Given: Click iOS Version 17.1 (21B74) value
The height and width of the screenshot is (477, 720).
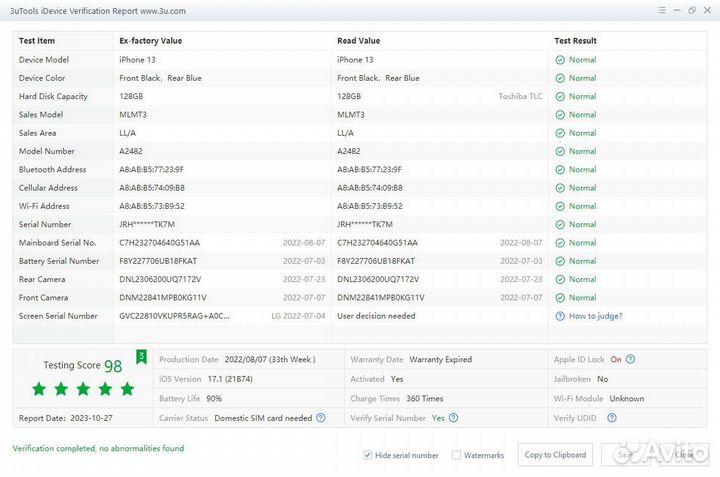Looking at the screenshot, I should [x=230, y=379].
